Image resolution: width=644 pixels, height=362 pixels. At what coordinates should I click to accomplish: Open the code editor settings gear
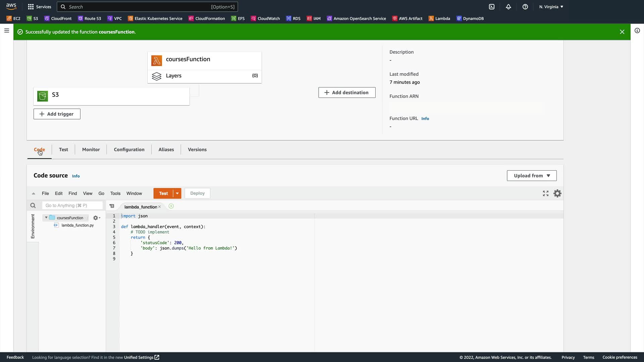click(557, 193)
